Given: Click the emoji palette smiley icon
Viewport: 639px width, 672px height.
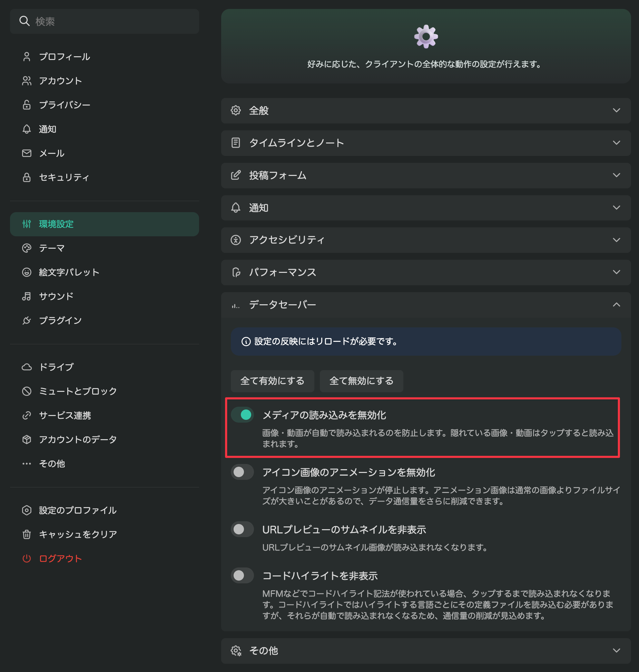Looking at the screenshot, I should 27,272.
